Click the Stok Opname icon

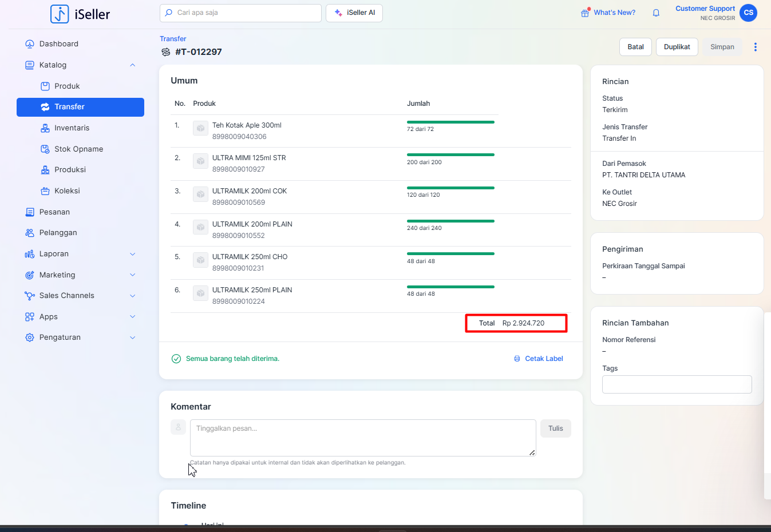point(45,149)
